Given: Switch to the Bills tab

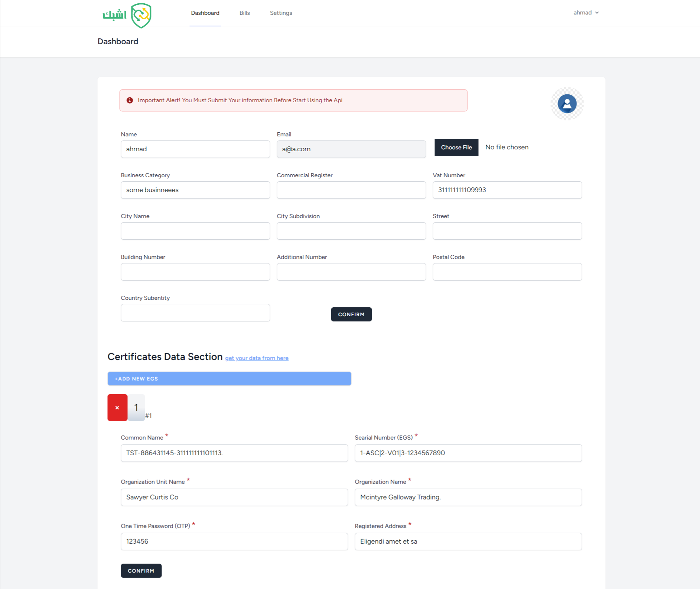Looking at the screenshot, I should [x=244, y=13].
